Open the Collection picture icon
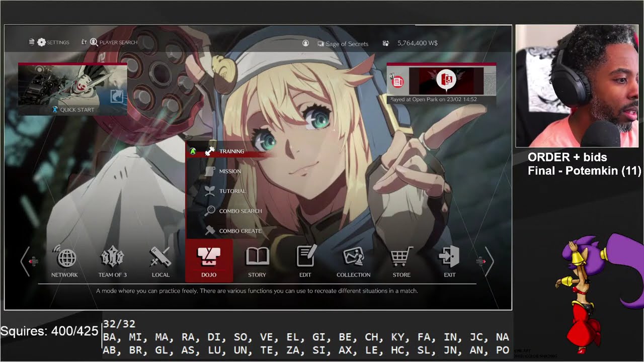 (x=354, y=257)
